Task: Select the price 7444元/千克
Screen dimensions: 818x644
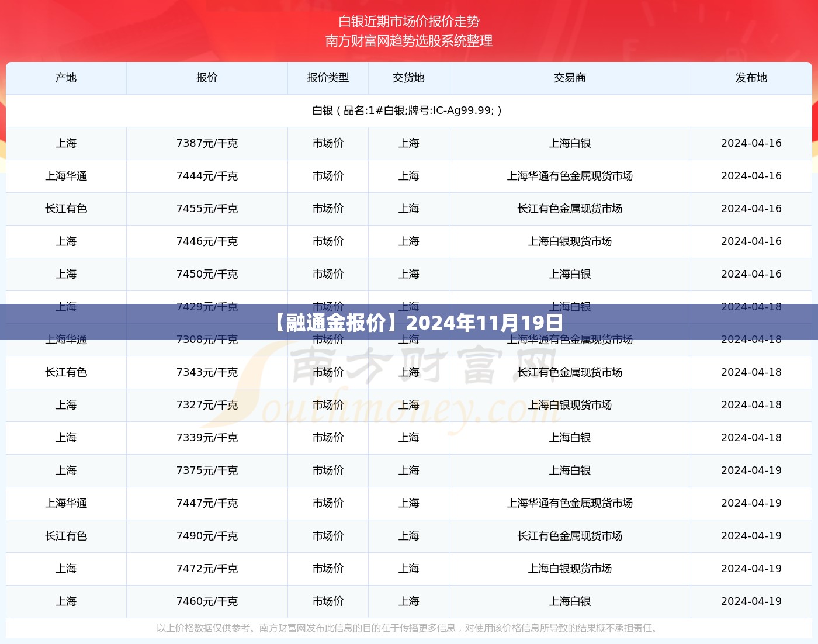Action: tap(207, 176)
